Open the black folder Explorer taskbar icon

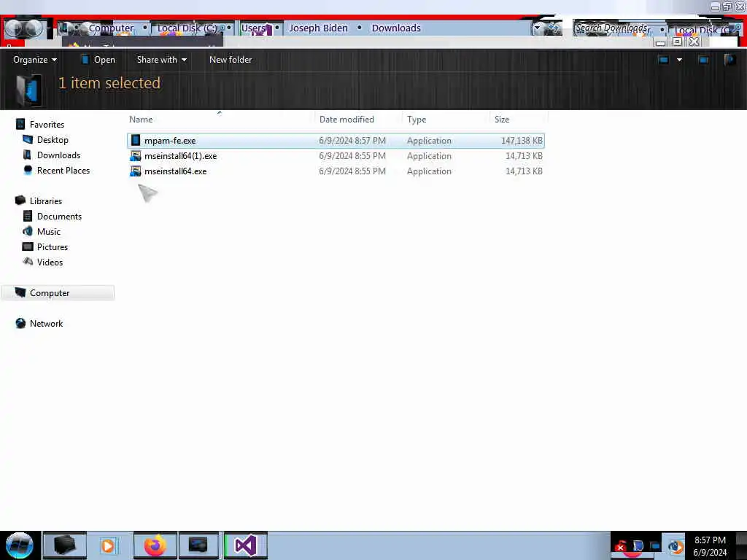coord(65,545)
